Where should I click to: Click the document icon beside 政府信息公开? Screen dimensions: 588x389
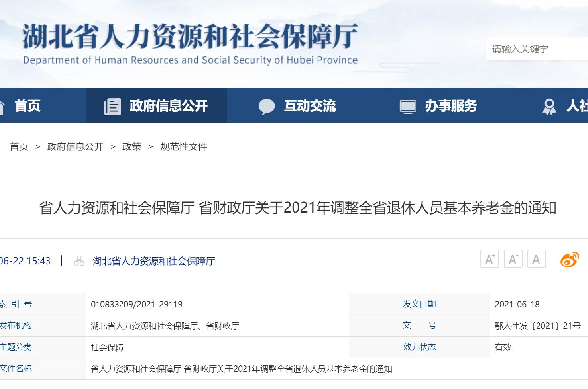[x=113, y=106]
